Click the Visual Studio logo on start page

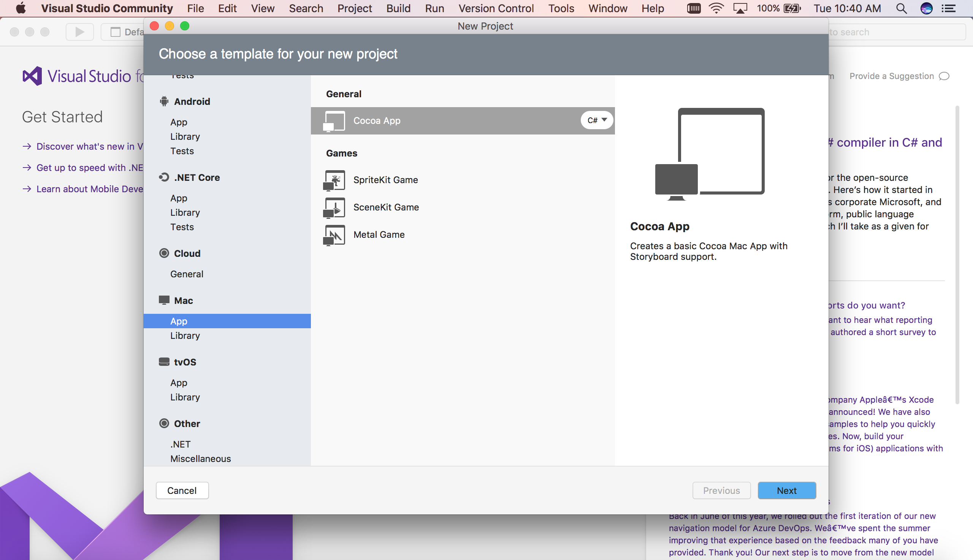(x=32, y=76)
